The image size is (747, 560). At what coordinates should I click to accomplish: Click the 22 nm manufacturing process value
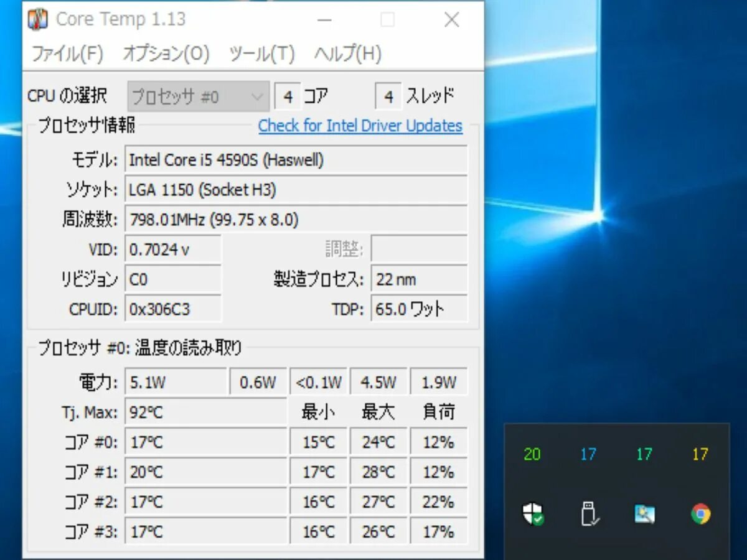point(419,279)
